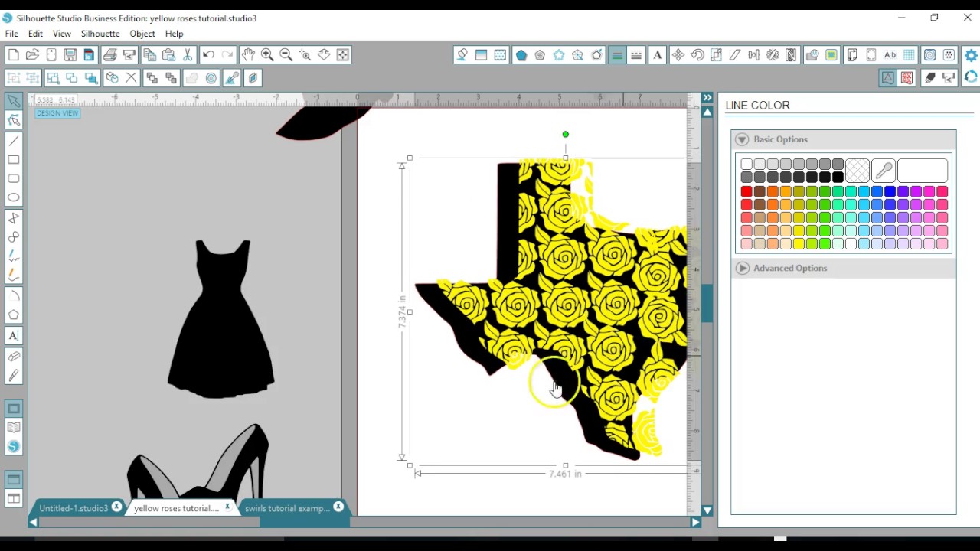
Task: Switch to swirls tutorial example tab
Action: [287, 508]
